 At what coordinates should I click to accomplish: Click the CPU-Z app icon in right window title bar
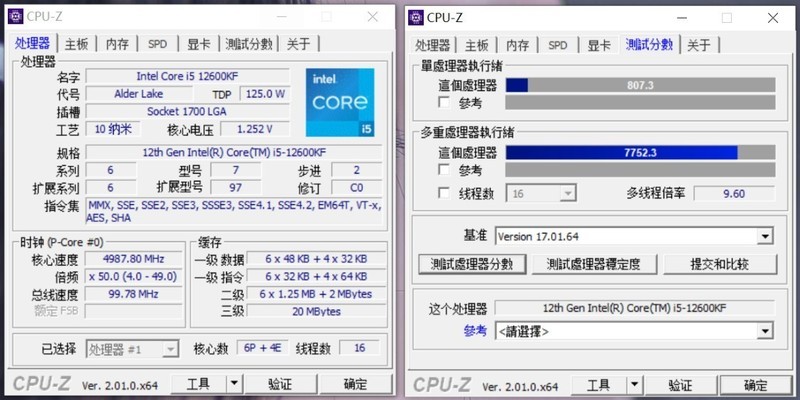[416, 17]
